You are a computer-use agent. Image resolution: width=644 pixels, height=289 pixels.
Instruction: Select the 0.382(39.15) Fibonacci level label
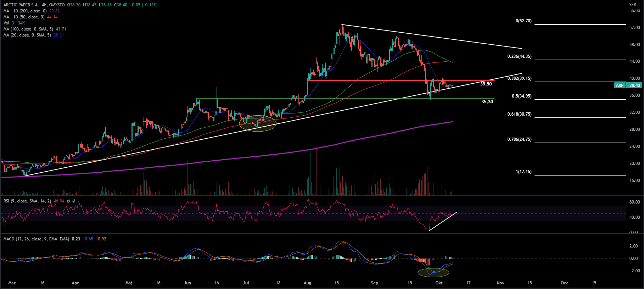pyautogui.click(x=519, y=78)
